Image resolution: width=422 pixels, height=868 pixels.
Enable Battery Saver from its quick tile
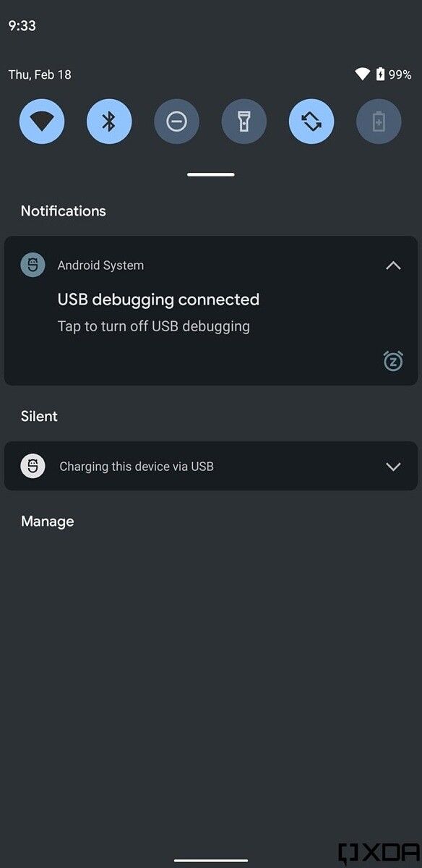pyautogui.click(x=378, y=122)
